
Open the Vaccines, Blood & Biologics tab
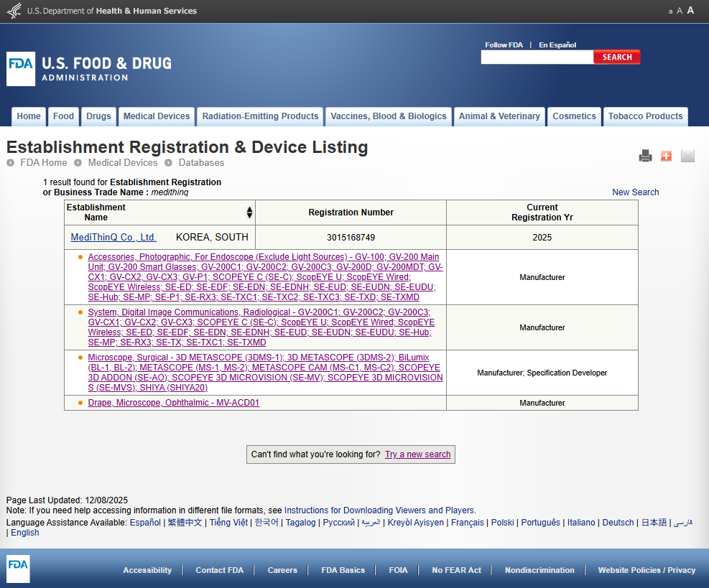[388, 116]
